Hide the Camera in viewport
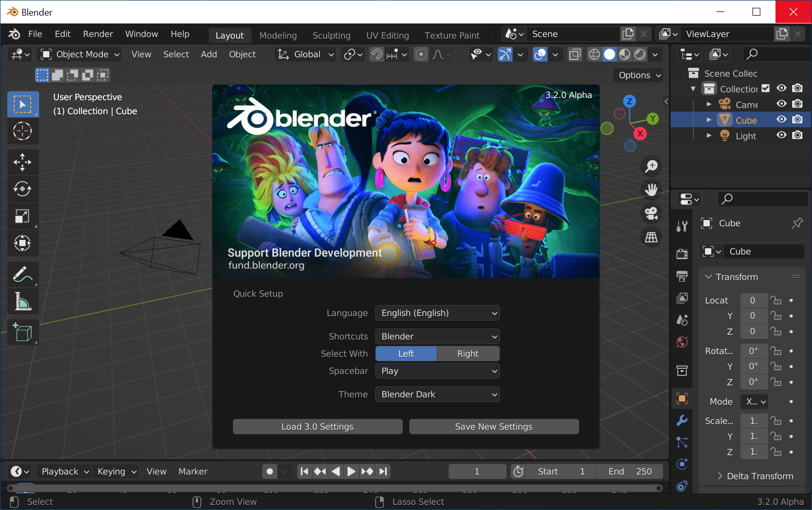Viewport: 812px width, 510px height. pyautogui.click(x=781, y=104)
